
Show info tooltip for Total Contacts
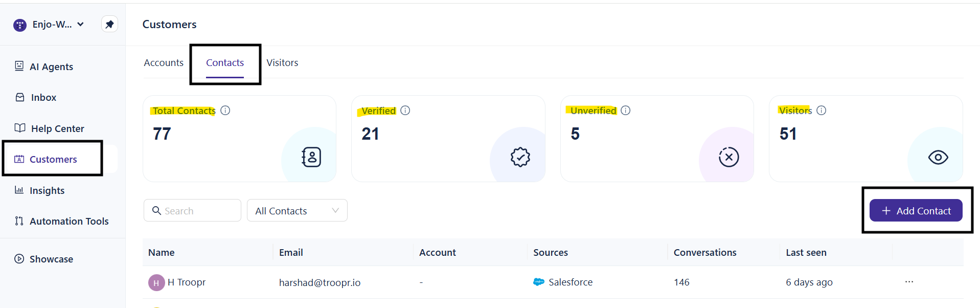pos(225,111)
